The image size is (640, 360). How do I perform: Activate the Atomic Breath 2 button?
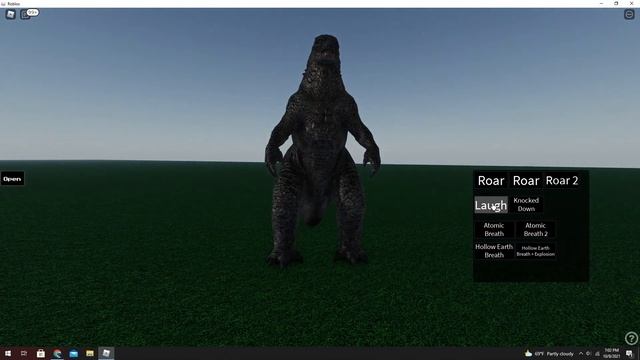(x=536, y=229)
